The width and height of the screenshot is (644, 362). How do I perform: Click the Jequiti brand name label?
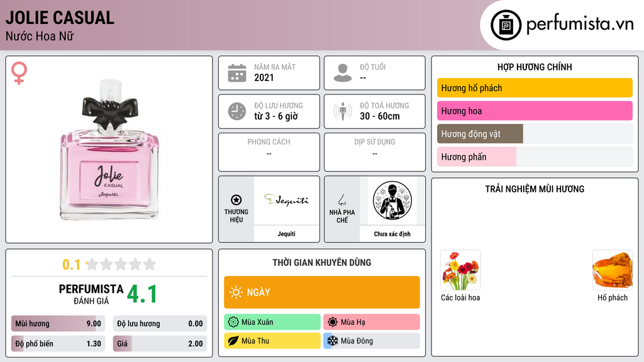point(286,234)
